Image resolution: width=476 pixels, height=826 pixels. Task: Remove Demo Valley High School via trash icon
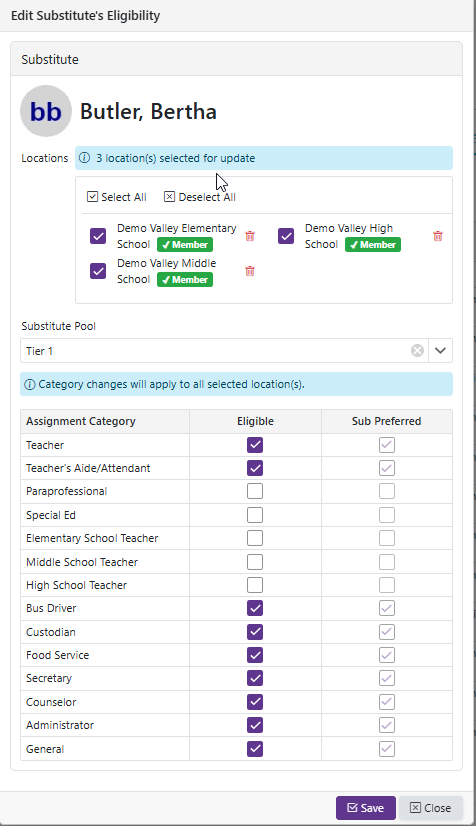pyautogui.click(x=438, y=236)
